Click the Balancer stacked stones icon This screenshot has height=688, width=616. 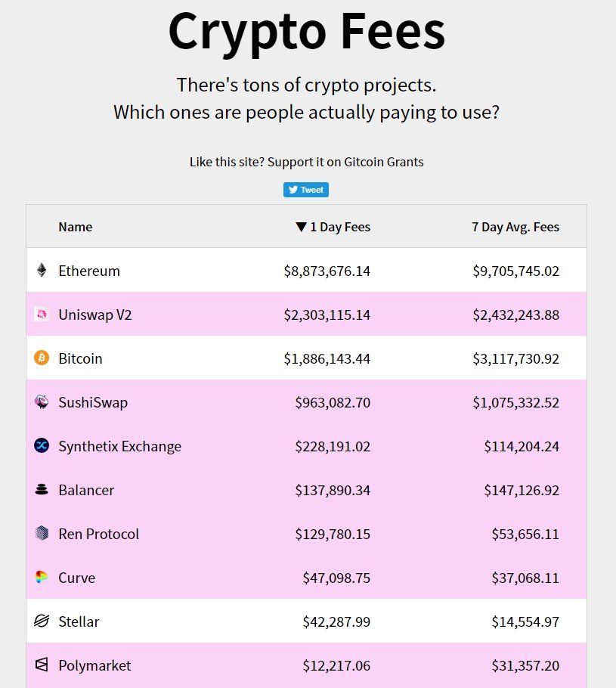point(42,489)
